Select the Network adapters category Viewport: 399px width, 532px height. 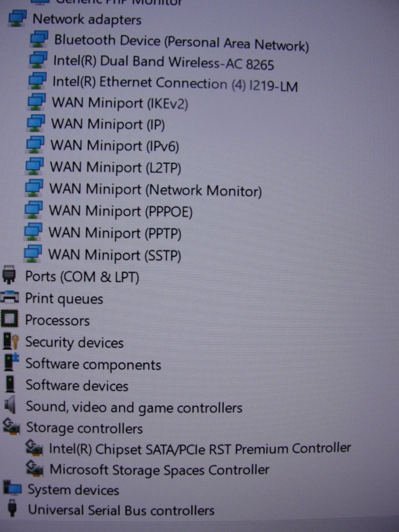pyautogui.click(x=87, y=20)
